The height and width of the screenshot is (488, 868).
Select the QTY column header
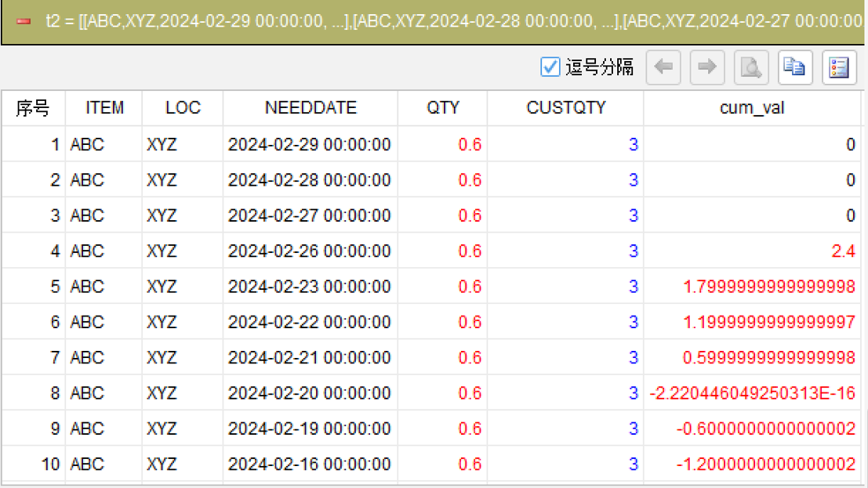tap(443, 108)
